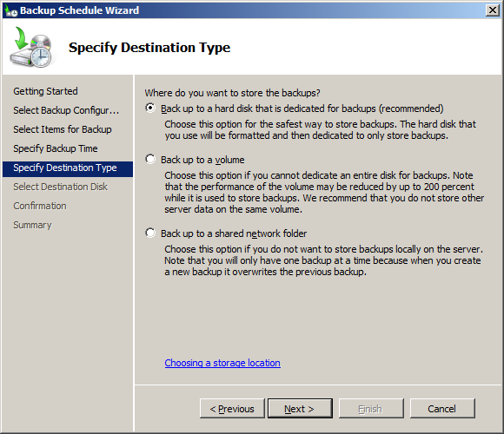
Task: Click the Previous button
Action: [x=232, y=408]
